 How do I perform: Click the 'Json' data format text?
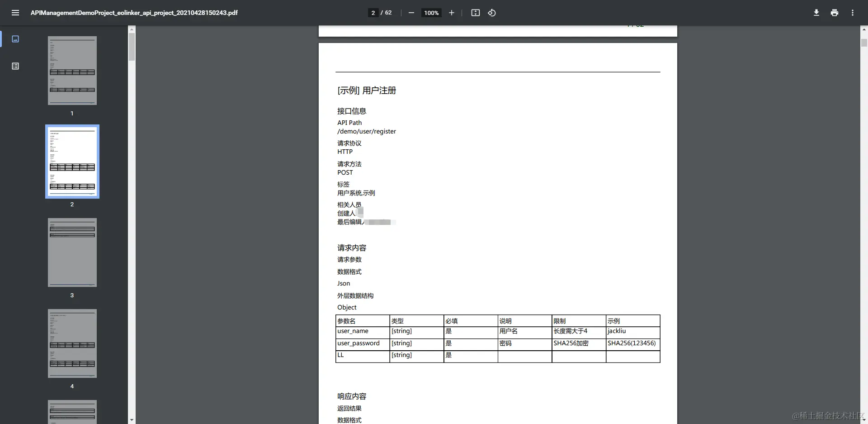click(x=344, y=283)
